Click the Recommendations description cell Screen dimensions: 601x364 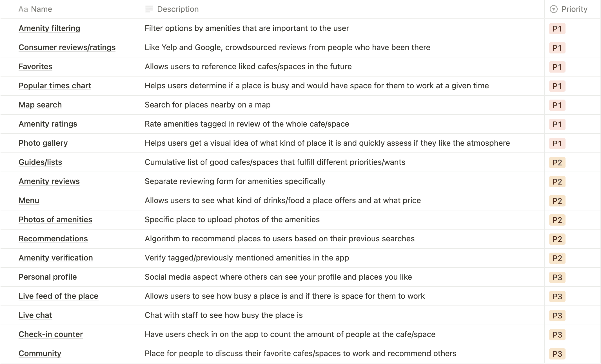point(342,239)
